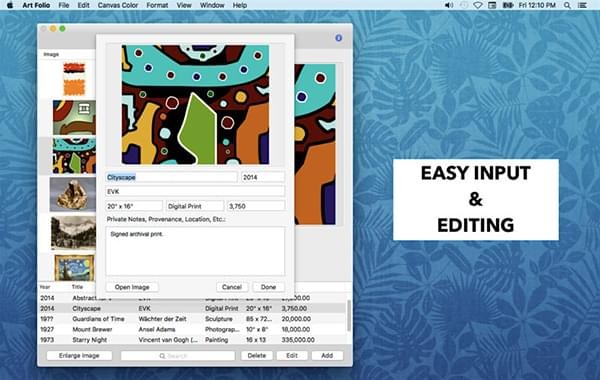Image resolution: width=600 pixels, height=380 pixels.
Task: Click the Open Image button
Action: coord(132,287)
